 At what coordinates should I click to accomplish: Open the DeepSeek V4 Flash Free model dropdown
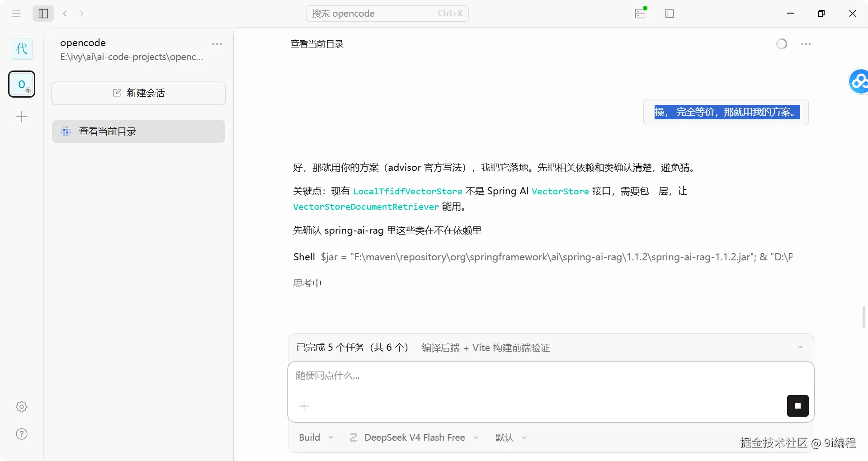[414, 437]
